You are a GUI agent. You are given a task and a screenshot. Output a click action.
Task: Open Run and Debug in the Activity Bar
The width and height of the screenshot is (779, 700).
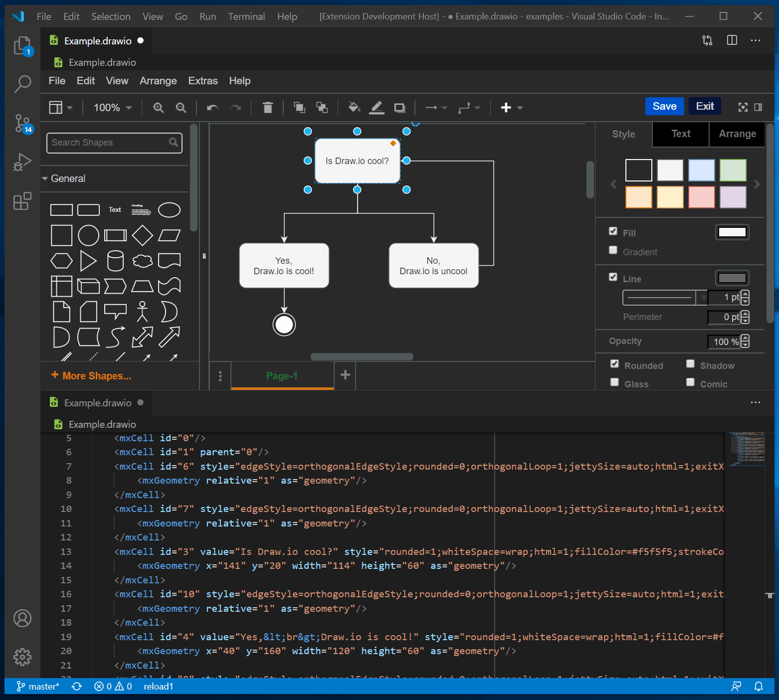click(22, 162)
